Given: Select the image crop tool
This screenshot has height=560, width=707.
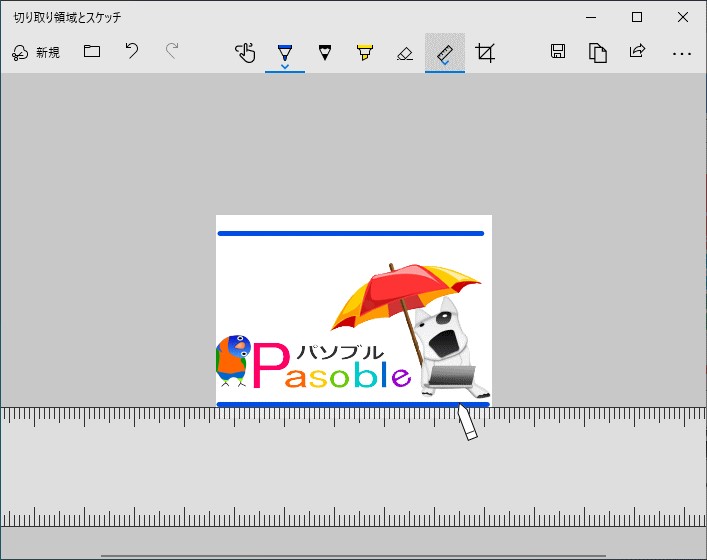Looking at the screenshot, I should (x=485, y=53).
